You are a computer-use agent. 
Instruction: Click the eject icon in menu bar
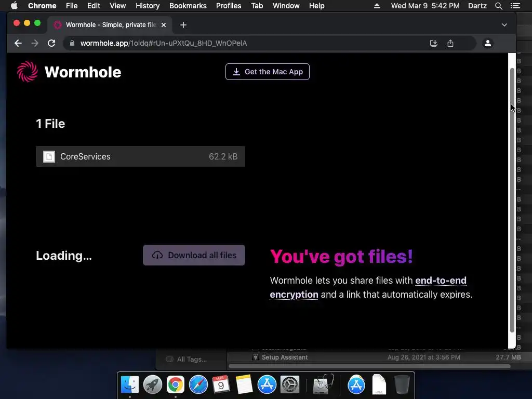click(x=377, y=6)
